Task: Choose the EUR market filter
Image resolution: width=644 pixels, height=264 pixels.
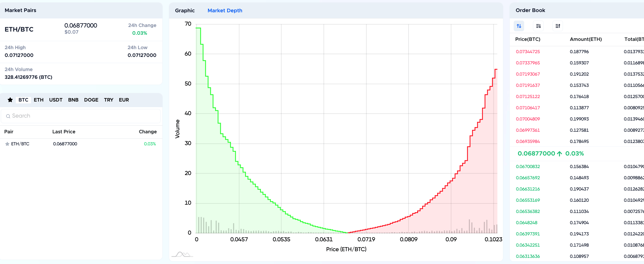Action: (x=124, y=100)
